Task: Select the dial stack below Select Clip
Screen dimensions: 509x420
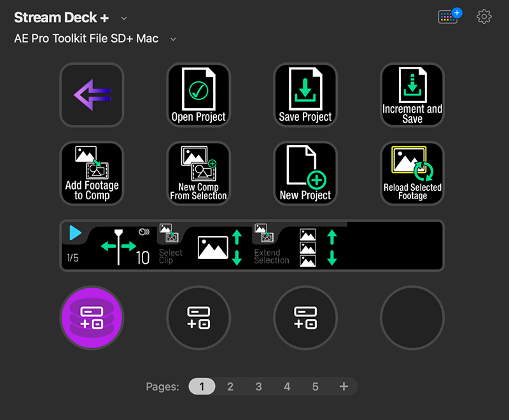Action: 199,318
